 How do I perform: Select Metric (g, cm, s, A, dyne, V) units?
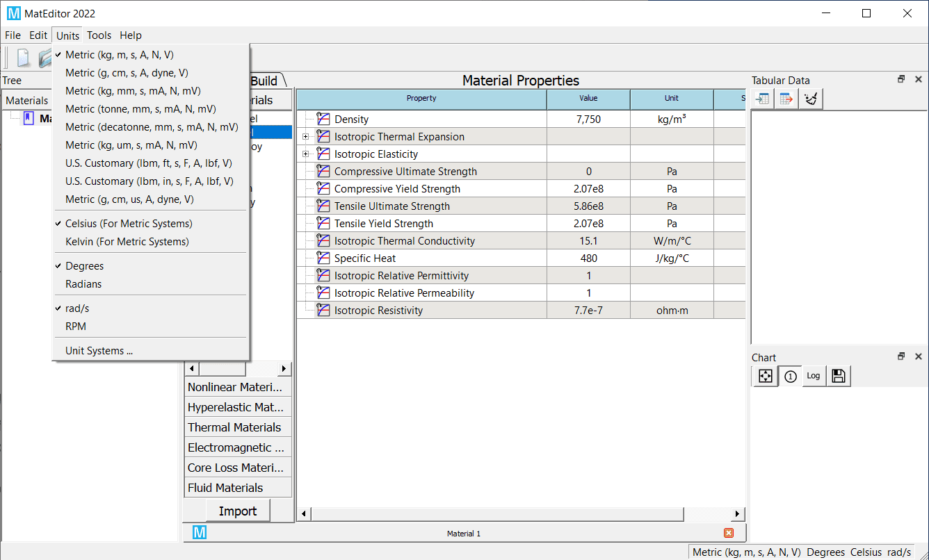pos(151,73)
